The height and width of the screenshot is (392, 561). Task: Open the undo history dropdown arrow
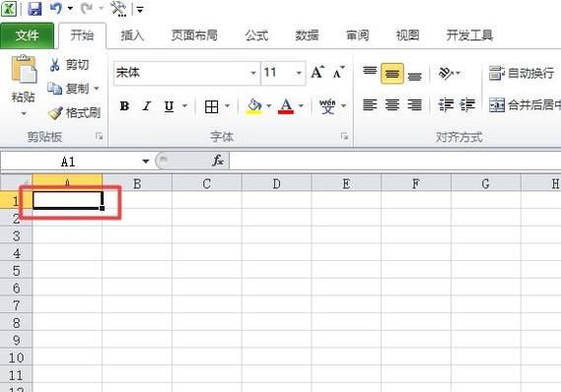(70, 8)
